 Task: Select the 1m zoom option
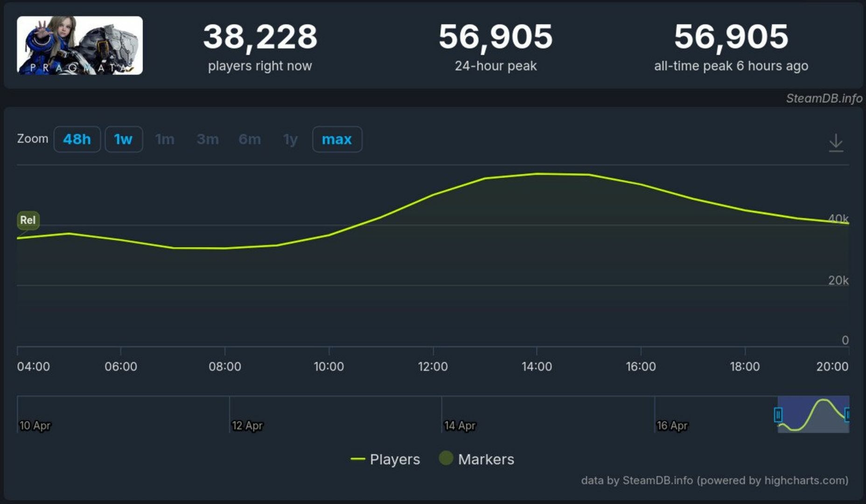point(165,139)
